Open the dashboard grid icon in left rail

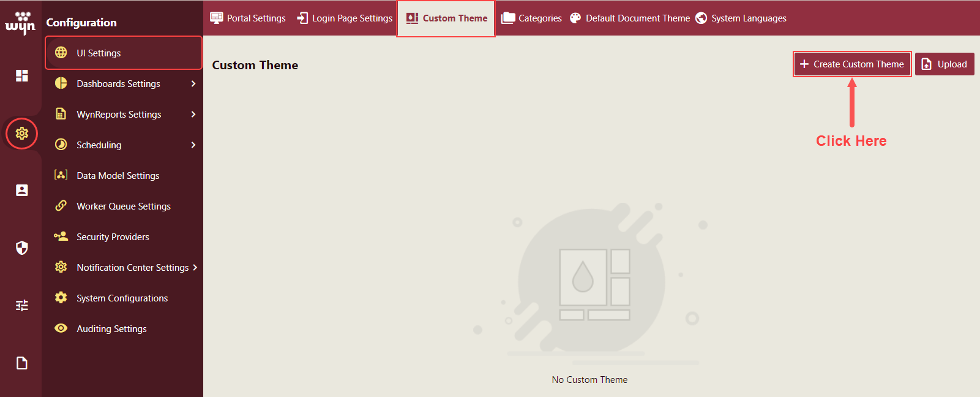[x=22, y=75]
